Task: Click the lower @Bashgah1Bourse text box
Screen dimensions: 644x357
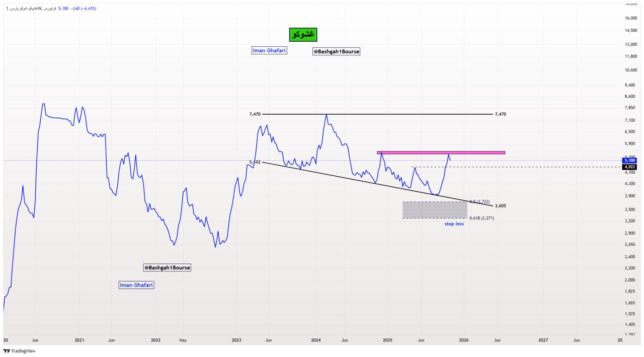Action: (167, 267)
